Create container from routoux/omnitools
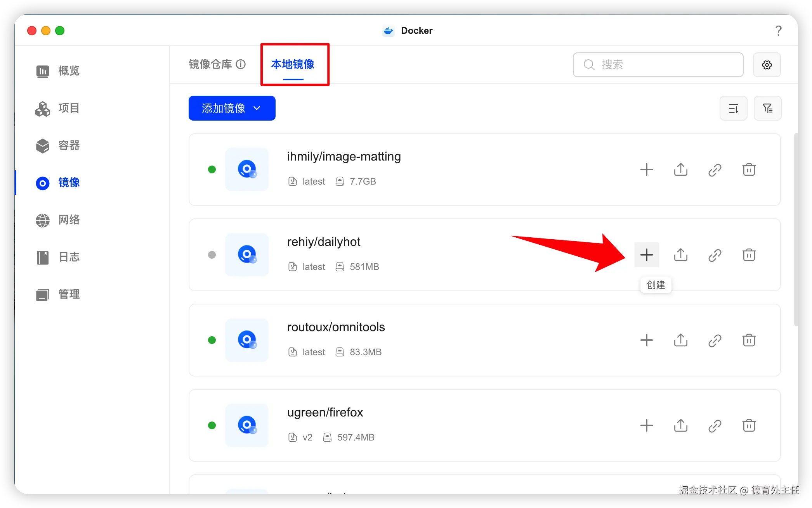This screenshot has width=812, height=508. 647,340
